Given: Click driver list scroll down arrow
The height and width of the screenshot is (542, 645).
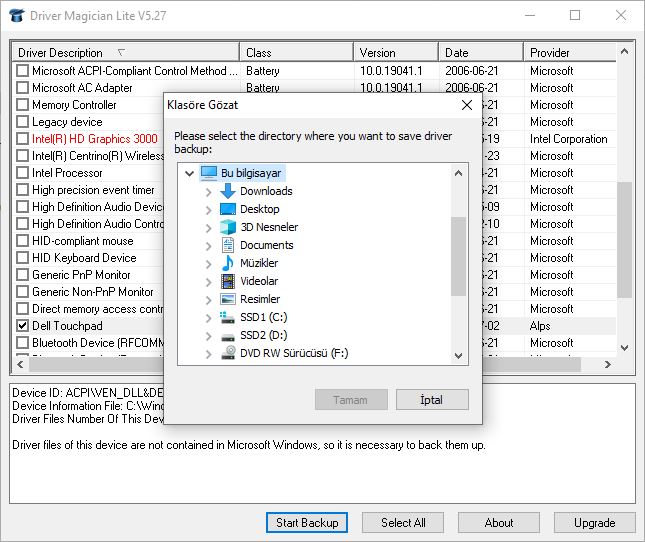Looking at the screenshot, I should click(624, 348).
